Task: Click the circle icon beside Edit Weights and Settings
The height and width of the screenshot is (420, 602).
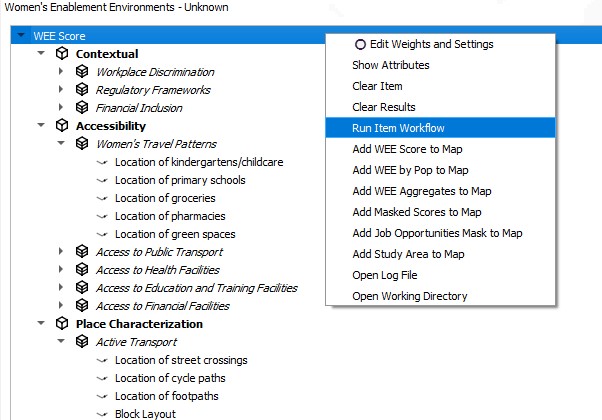Action: [360, 45]
